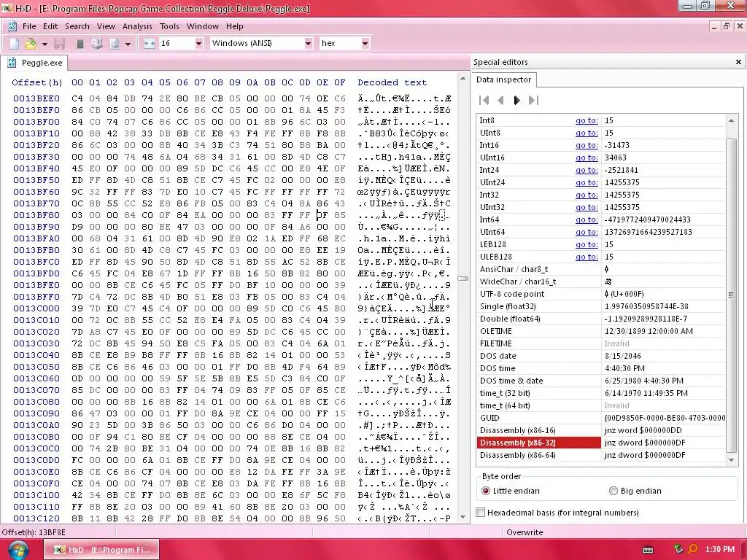Open the Tools menu
Viewport: 747px width, 560px height.
click(169, 26)
